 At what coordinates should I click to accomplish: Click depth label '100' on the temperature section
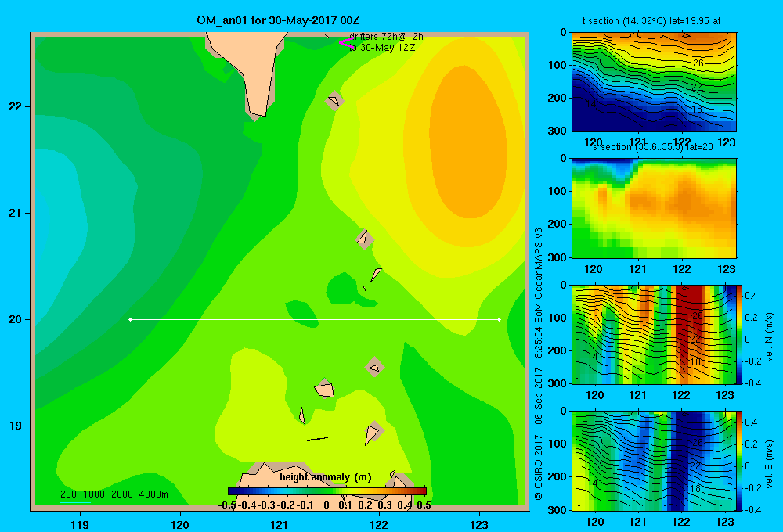coord(557,65)
